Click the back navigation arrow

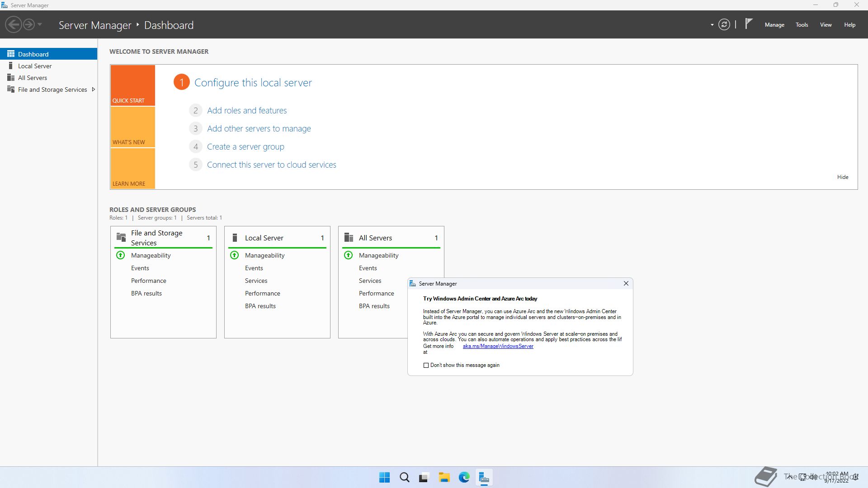[14, 24]
